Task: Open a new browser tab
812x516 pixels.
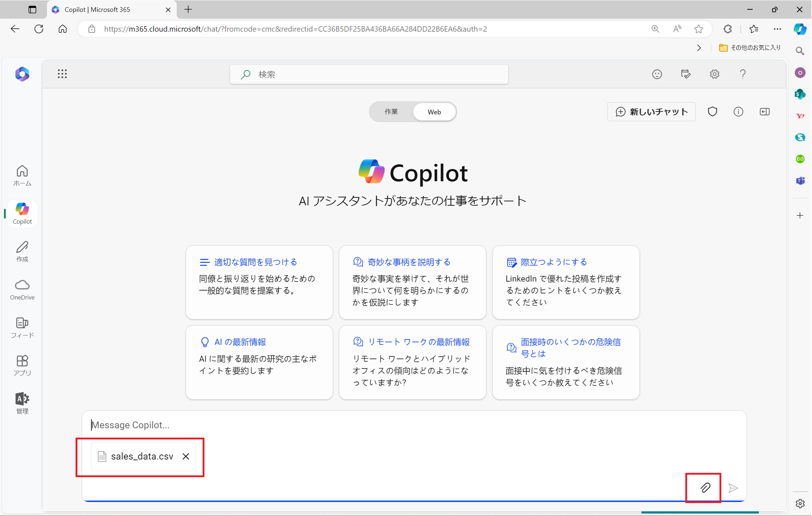Action: [x=188, y=10]
